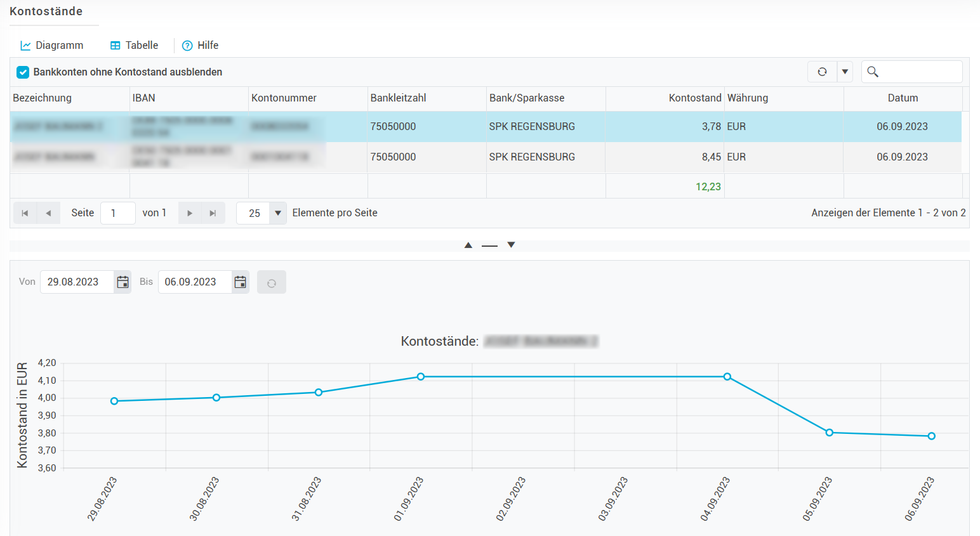The image size is (980, 536).
Task: Click the page number input field
Action: 117,213
